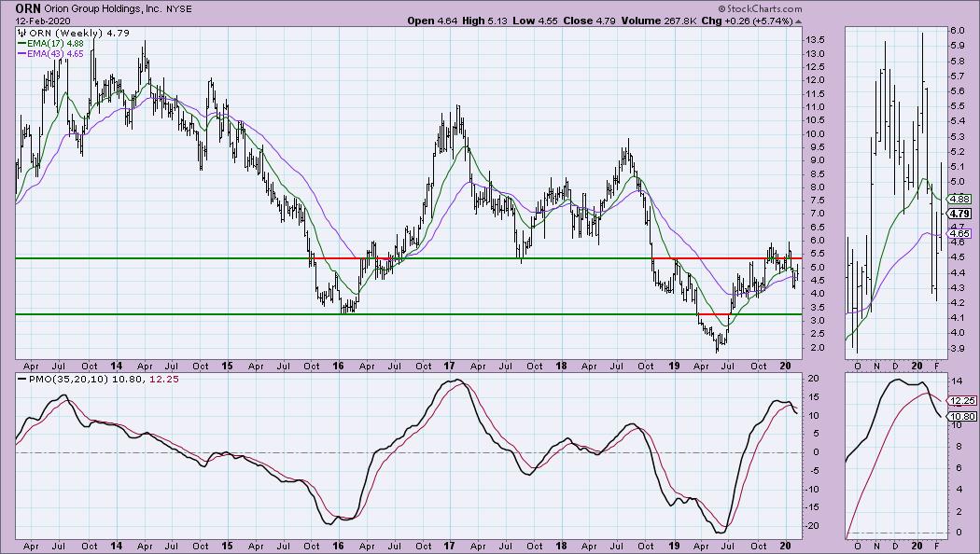Click the PMO axis value 20
980x554 pixels.
813,379
